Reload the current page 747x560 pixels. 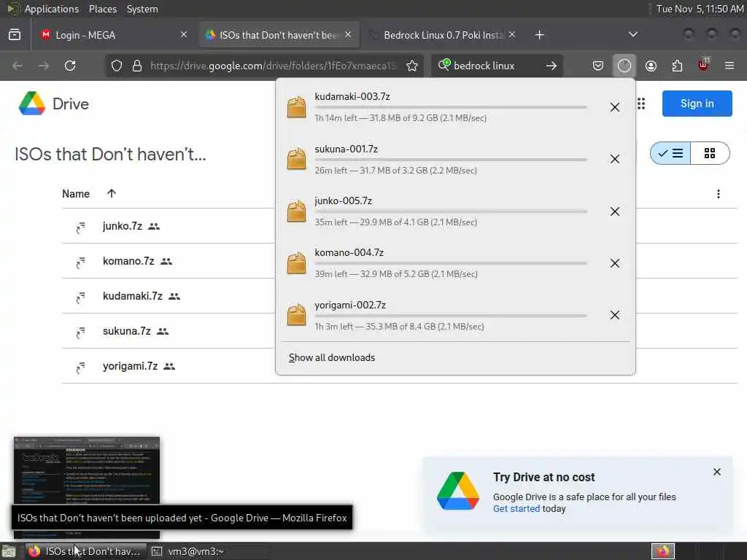pyautogui.click(x=70, y=66)
